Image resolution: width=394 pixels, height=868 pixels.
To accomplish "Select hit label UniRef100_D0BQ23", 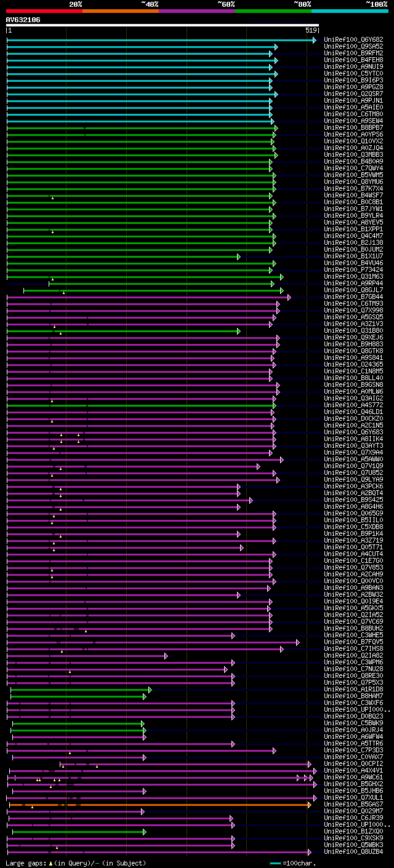I will [353, 717].
